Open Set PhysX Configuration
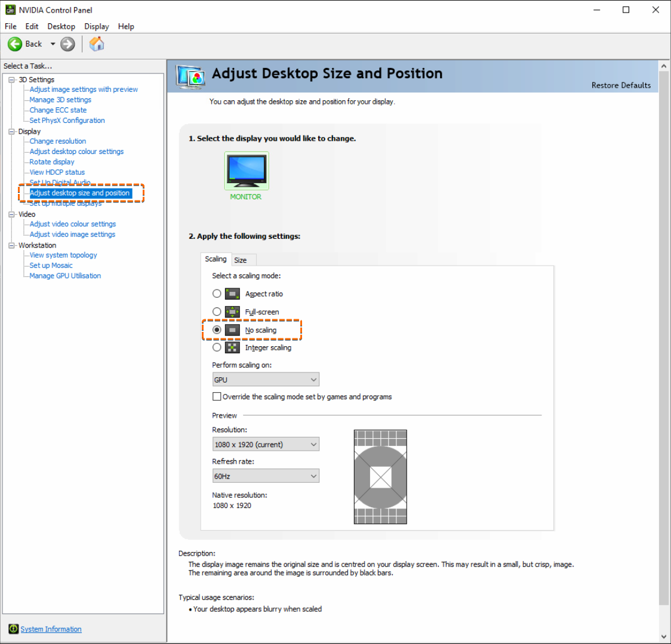Viewport: 671px width, 644px height. pyautogui.click(x=67, y=120)
